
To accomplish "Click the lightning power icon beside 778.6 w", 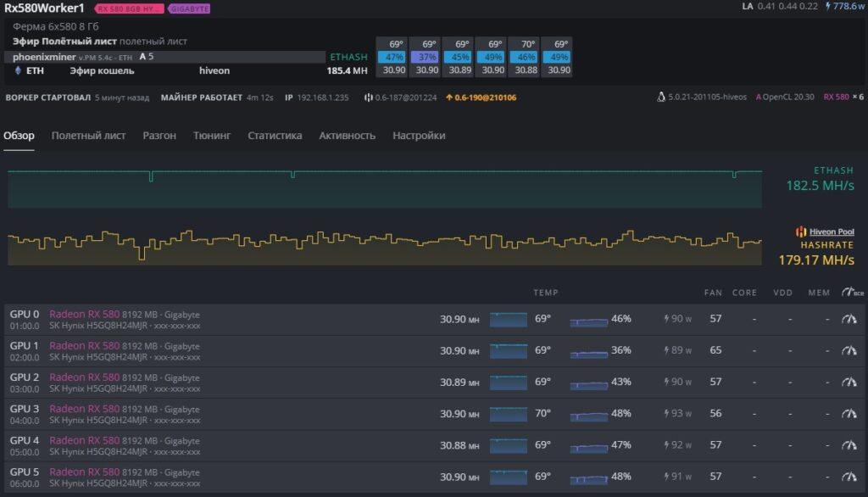I will pos(828,6).
